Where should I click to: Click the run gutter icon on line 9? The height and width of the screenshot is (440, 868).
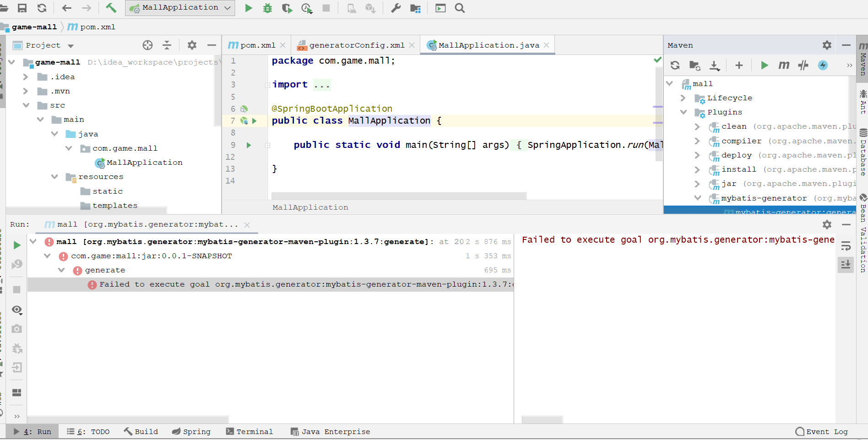tap(249, 145)
